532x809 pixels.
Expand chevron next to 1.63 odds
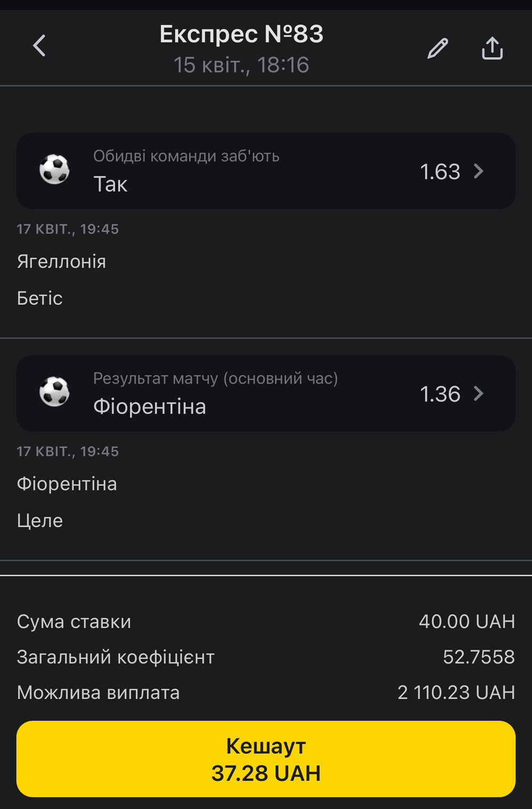click(x=478, y=171)
